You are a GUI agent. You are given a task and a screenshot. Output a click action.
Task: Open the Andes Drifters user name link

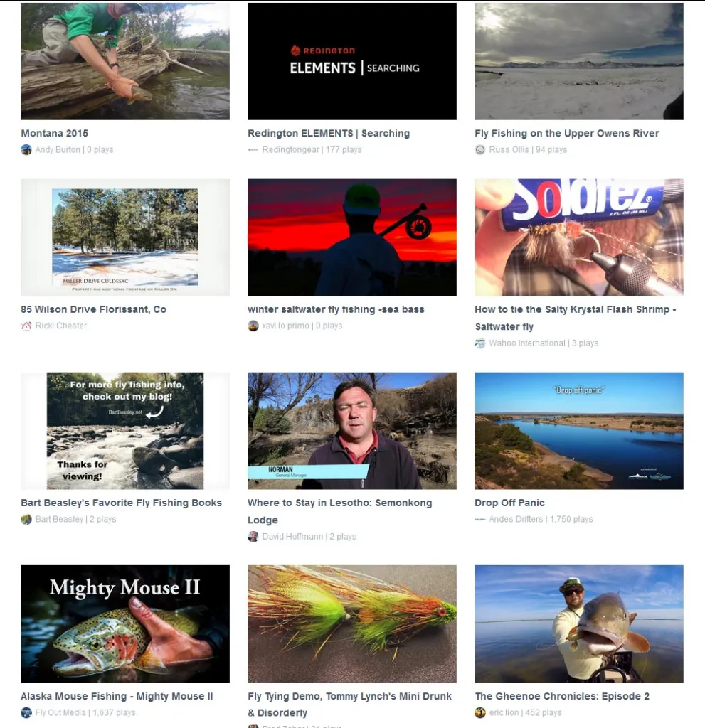(x=515, y=519)
